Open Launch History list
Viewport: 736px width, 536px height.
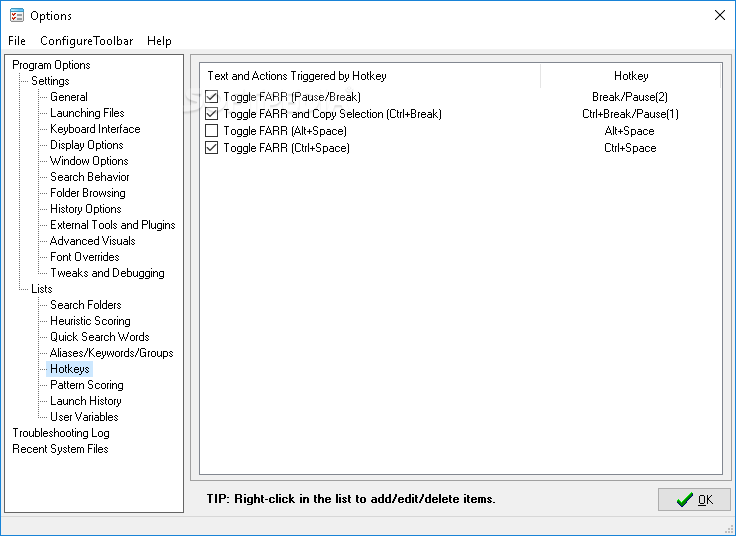pyautogui.click(x=86, y=401)
